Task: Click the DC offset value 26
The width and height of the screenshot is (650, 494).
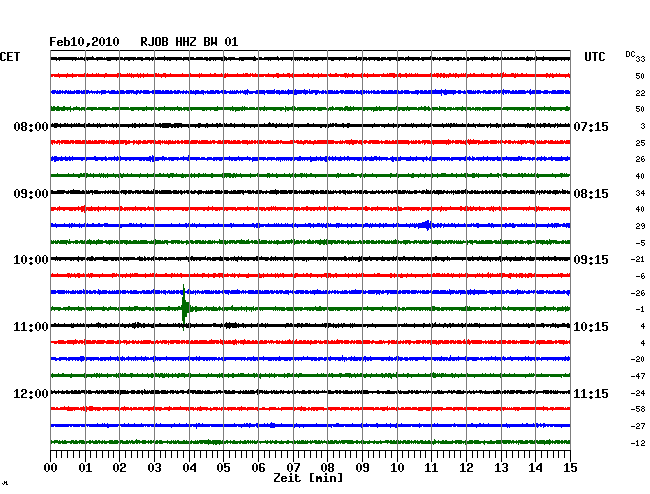Action: tap(640, 159)
